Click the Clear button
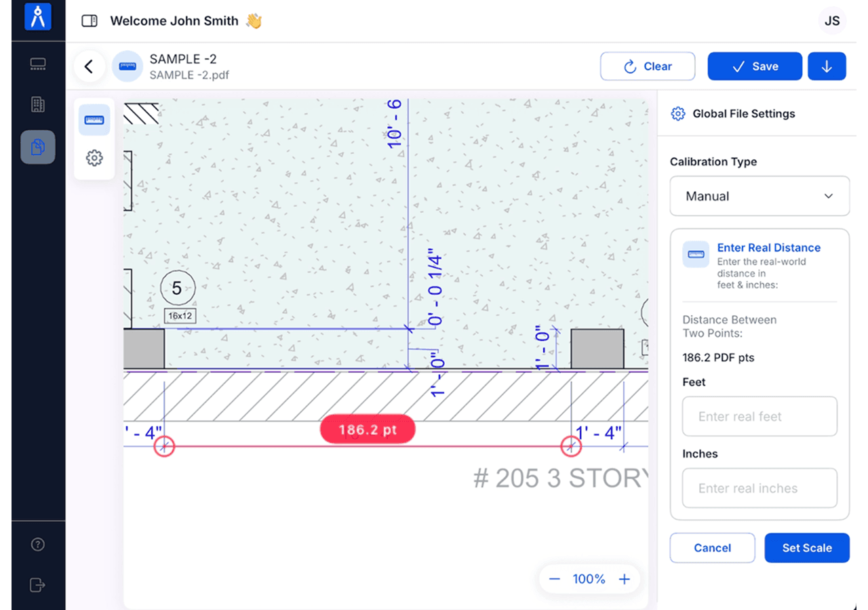This screenshot has width=868, height=610. tap(648, 66)
